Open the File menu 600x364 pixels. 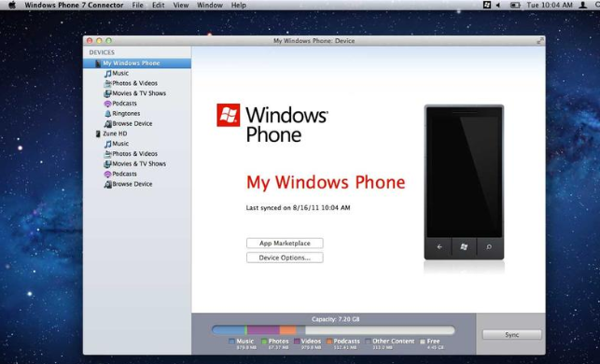(x=137, y=5)
